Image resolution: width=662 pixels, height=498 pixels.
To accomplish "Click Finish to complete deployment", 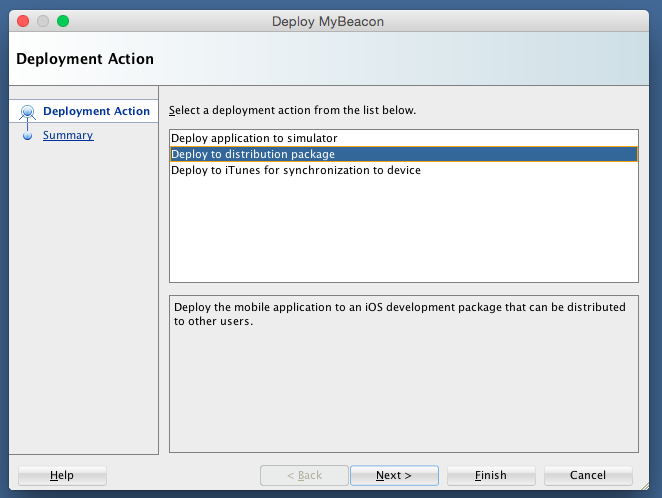I will 491,475.
